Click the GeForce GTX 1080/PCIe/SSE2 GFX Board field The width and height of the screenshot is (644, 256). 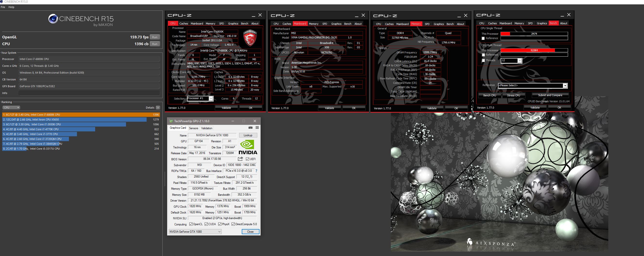89,86
